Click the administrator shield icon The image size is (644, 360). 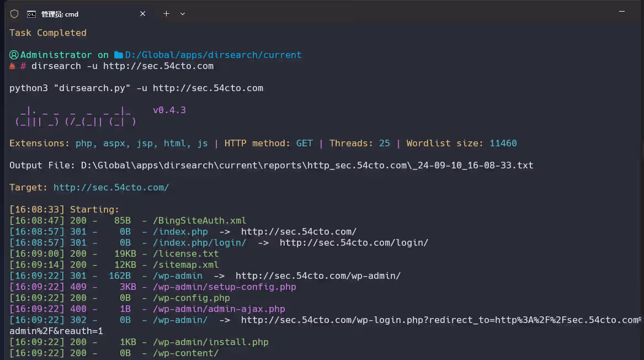tap(14, 14)
